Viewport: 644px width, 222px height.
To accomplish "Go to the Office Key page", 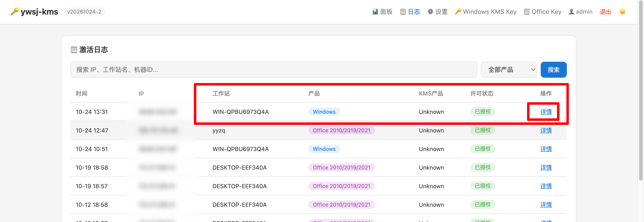I will click(x=542, y=12).
